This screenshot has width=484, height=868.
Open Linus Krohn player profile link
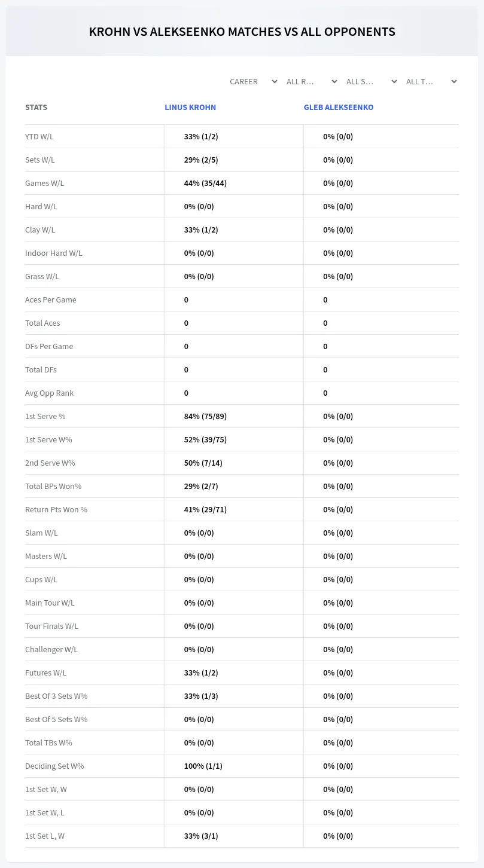[190, 108]
